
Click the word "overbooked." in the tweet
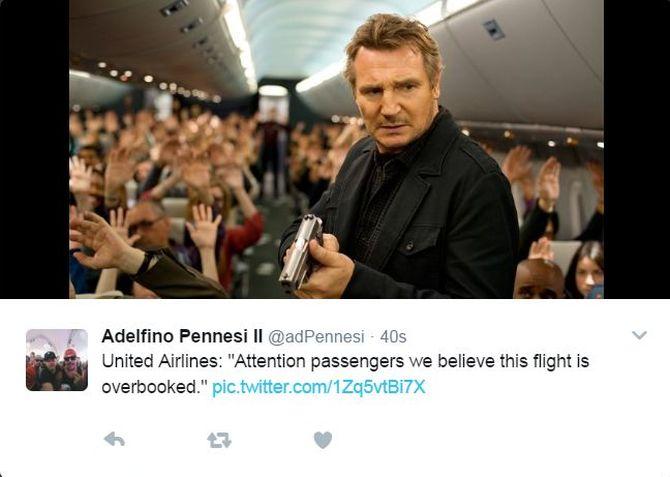[154, 387]
